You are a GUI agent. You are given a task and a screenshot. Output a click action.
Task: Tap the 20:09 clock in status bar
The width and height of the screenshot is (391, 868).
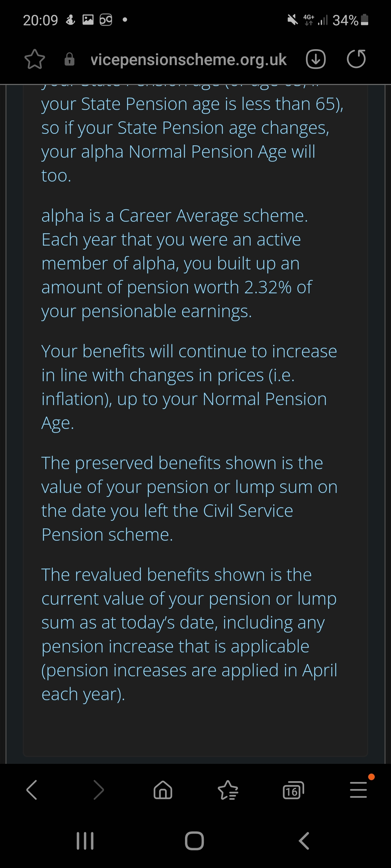(x=40, y=20)
